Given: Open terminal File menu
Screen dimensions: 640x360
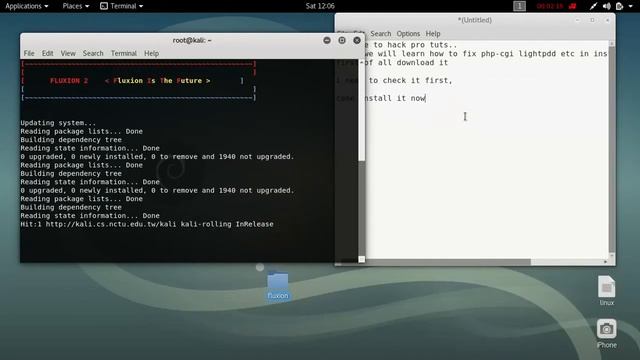Looking at the screenshot, I should coord(29,53).
